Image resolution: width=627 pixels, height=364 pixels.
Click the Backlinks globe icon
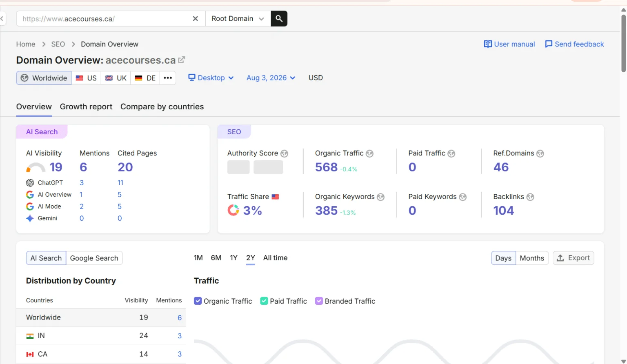[x=530, y=197]
